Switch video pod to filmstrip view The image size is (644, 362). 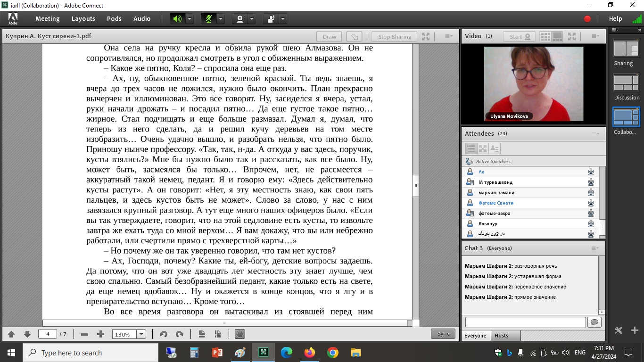[x=558, y=36]
